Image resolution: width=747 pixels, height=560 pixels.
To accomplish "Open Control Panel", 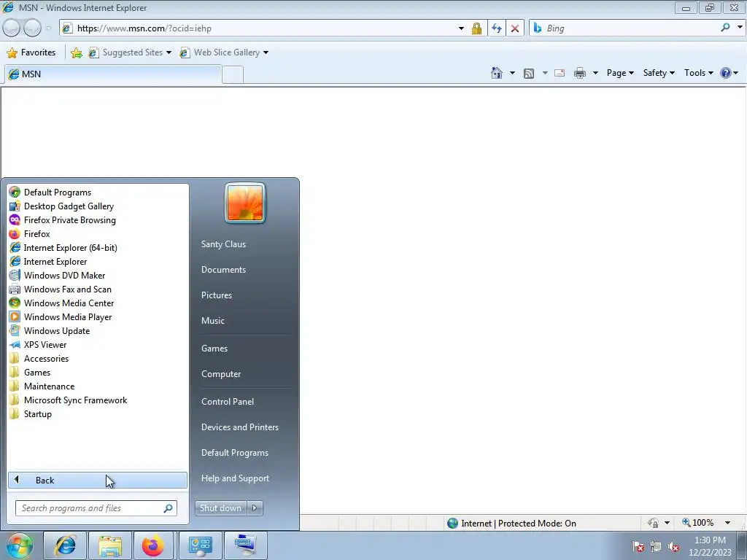I will coord(228,402).
